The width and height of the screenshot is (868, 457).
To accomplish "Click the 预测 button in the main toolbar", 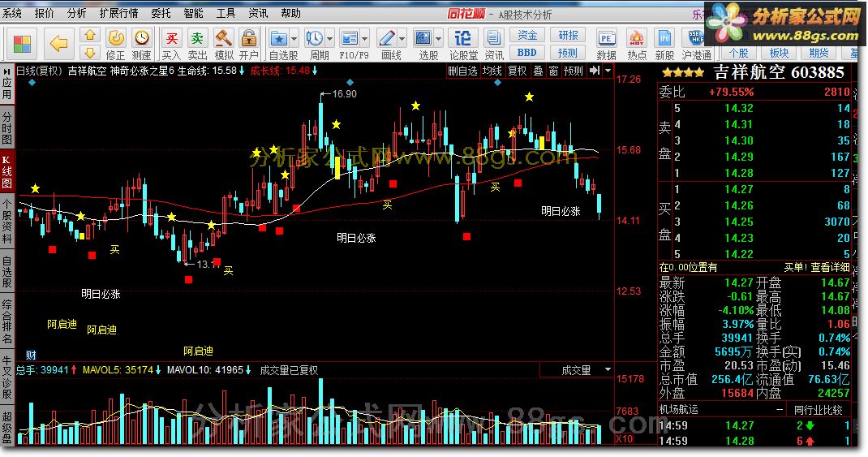I will tap(568, 53).
